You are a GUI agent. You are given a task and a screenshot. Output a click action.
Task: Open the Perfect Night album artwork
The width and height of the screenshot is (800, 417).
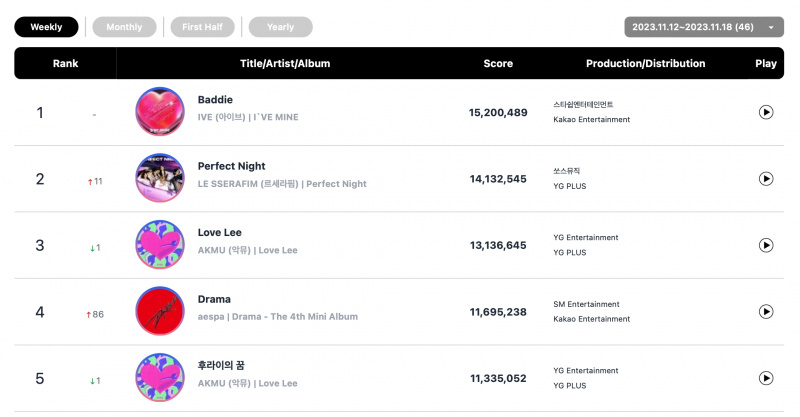point(160,178)
